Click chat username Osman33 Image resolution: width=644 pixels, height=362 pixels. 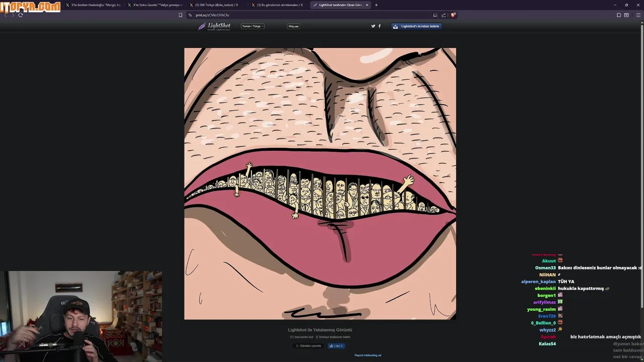tap(545, 268)
